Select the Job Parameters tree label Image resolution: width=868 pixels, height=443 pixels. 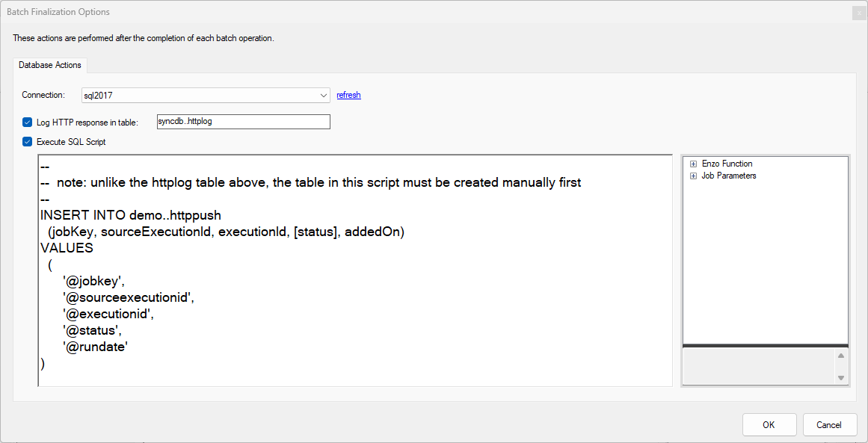pos(728,176)
